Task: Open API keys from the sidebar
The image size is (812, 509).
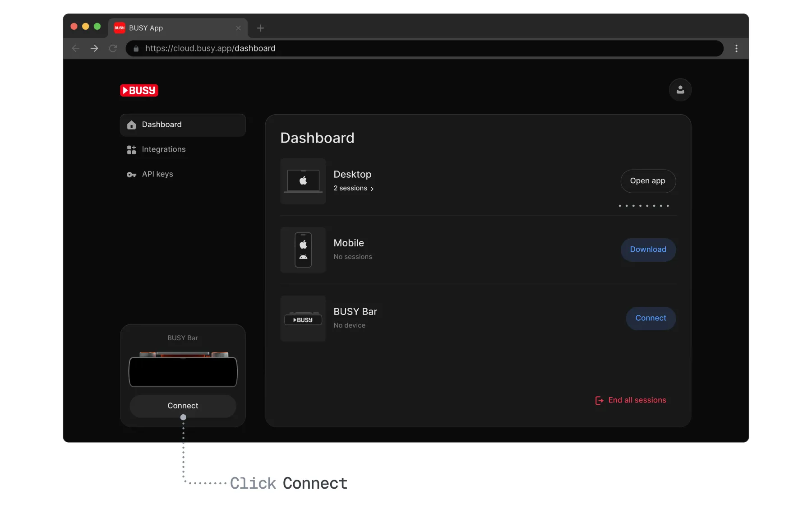Action: point(183,175)
